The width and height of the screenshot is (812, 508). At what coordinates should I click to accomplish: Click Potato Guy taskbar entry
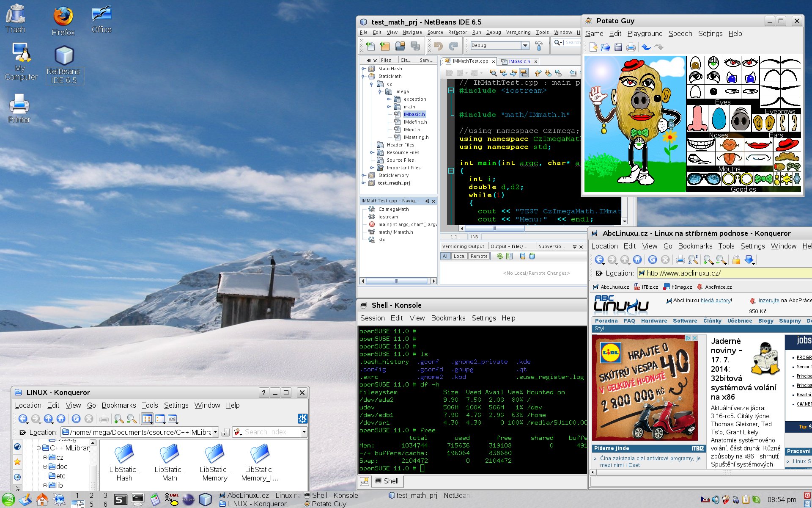pos(325,504)
